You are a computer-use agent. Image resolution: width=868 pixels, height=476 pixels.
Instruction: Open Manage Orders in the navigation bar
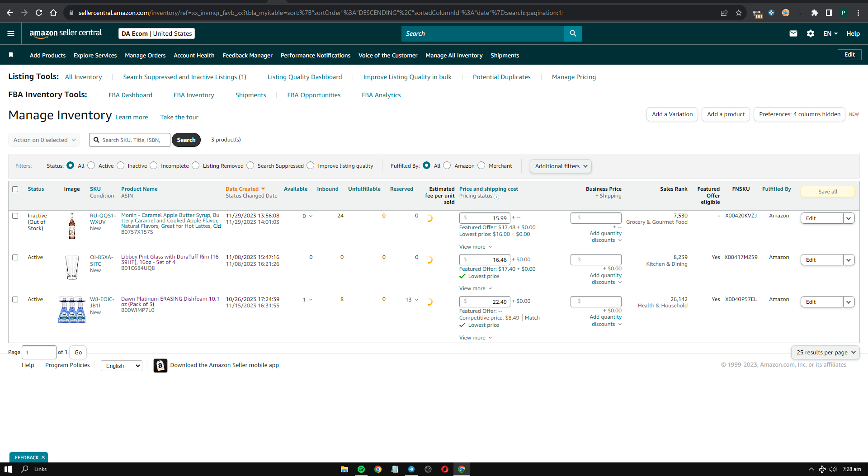145,55
